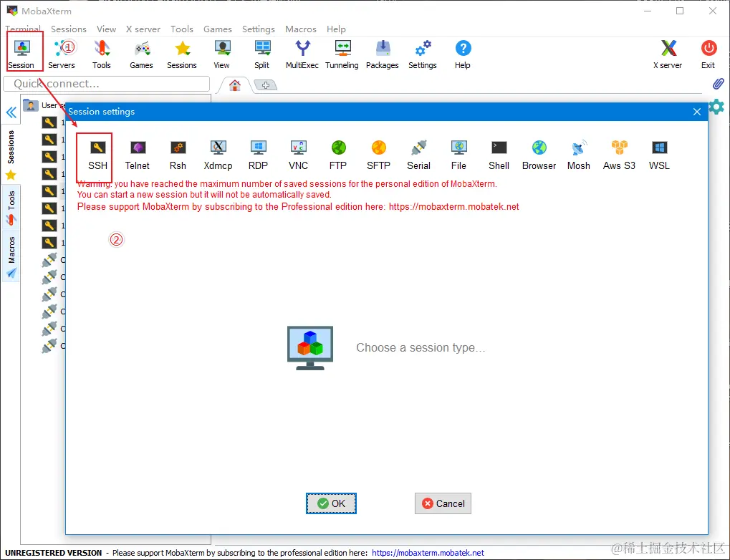Open the Games menu
Viewport: 730px width, 560px height.
coord(217,29)
